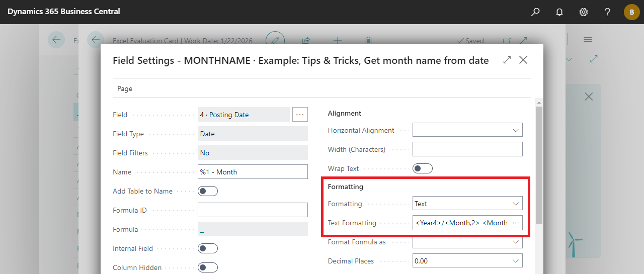Click the plus icon to add new
The width and height of the screenshot is (644, 274).
[338, 41]
